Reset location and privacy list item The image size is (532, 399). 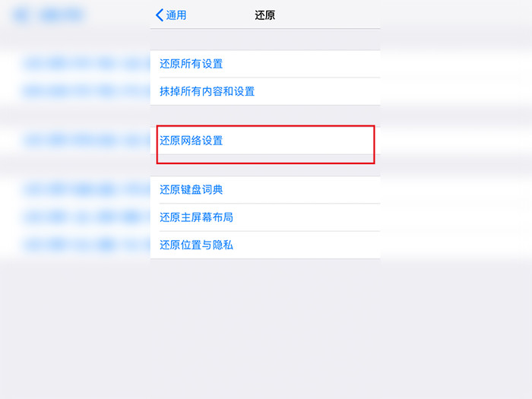tap(265, 245)
